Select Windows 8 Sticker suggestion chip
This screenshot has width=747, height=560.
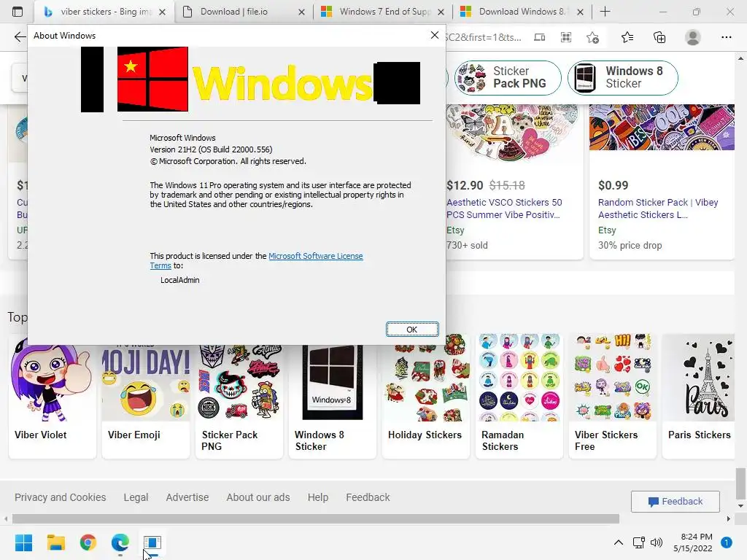pos(623,77)
